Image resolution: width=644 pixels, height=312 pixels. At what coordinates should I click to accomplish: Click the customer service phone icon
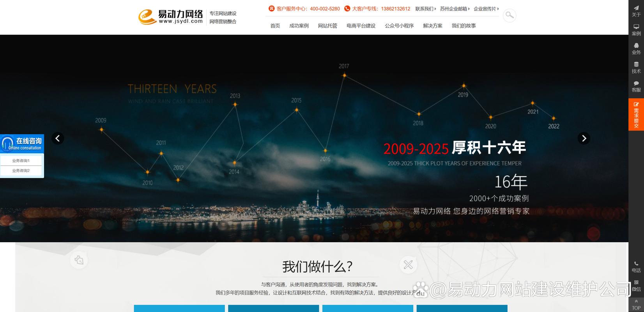(x=272, y=9)
